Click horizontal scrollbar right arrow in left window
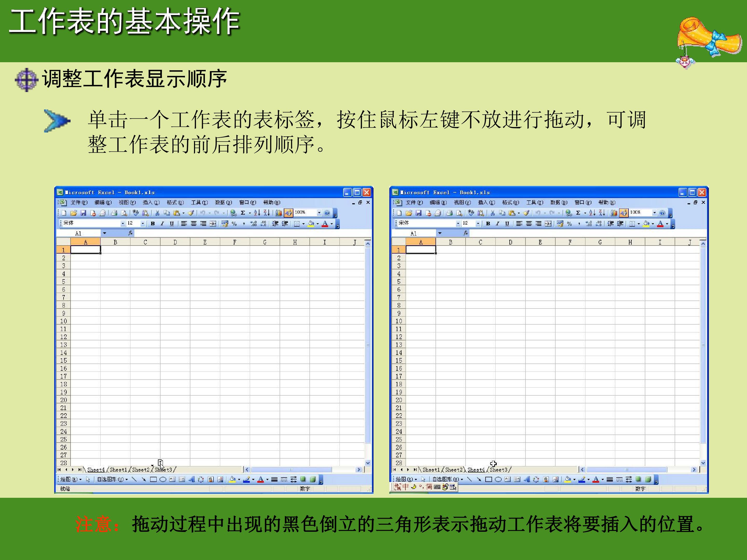The width and height of the screenshot is (747, 560). point(359,470)
